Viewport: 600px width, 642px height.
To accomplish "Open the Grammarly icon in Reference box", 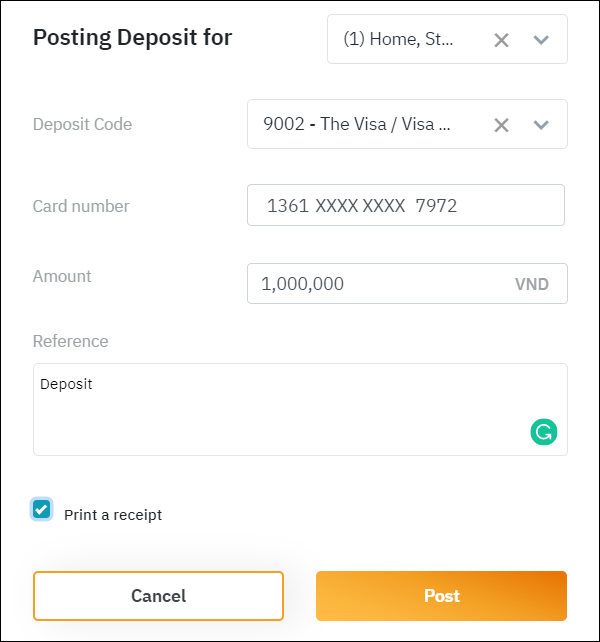I will (x=543, y=432).
